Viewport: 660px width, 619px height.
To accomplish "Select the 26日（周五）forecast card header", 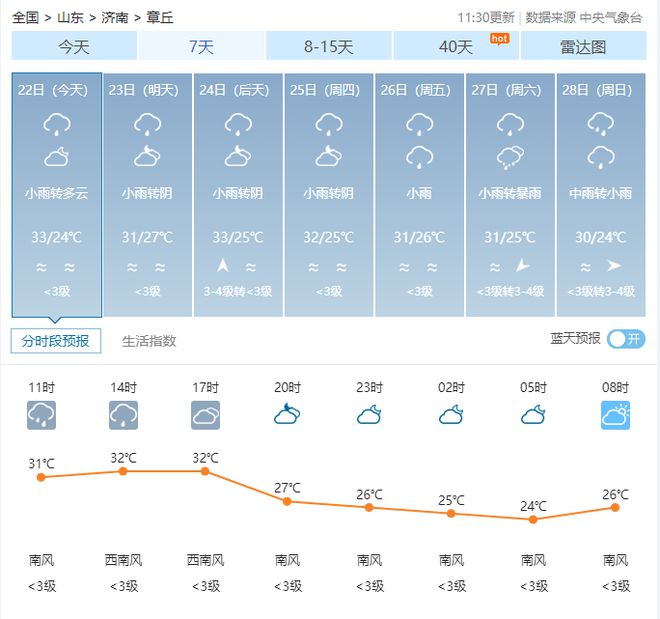I will [416, 90].
